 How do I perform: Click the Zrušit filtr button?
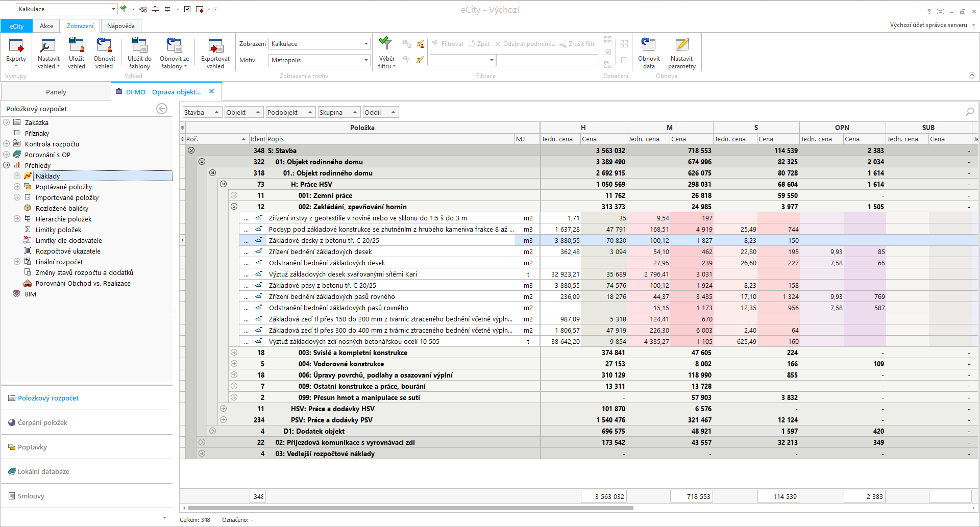[577, 44]
